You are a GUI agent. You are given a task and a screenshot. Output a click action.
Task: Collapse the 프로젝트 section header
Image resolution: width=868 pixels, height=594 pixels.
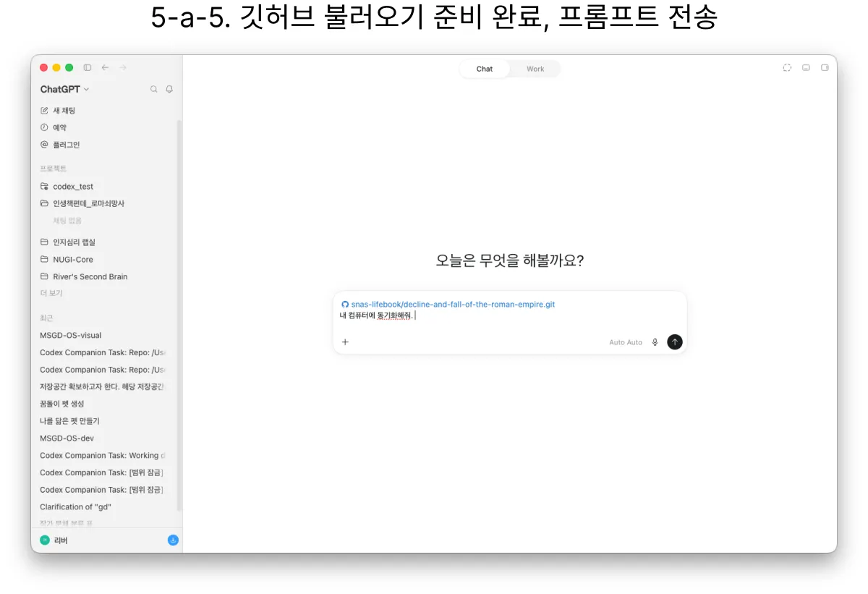pyautogui.click(x=53, y=169)
